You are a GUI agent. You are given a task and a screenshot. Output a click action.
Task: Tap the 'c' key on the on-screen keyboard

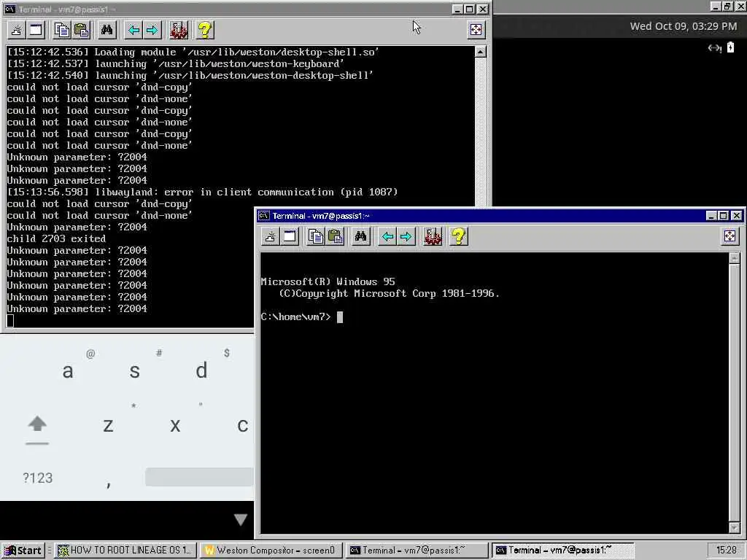coord(242,425)
